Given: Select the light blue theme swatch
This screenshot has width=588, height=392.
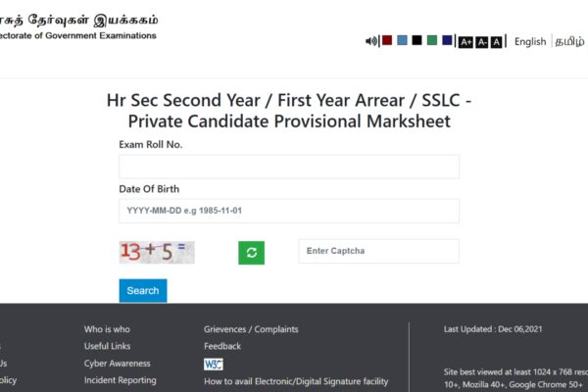Looking at the screenshot, I should pyautogui.click(x=402, y=40).
